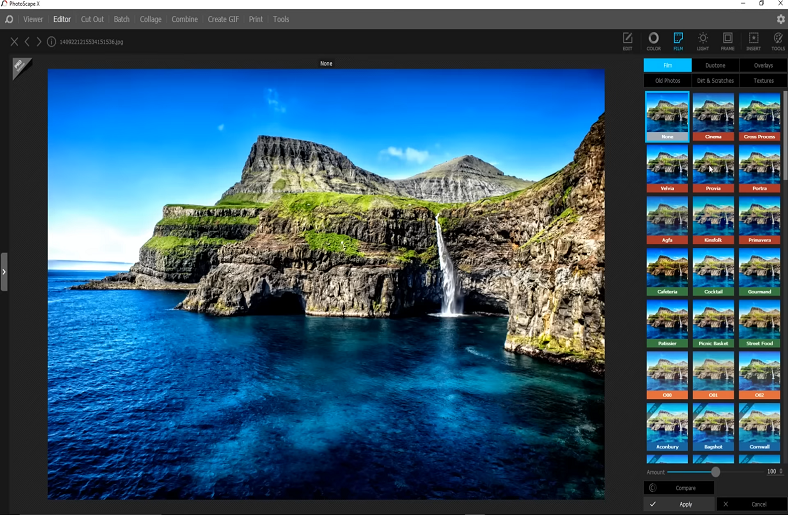Screen dimensions: 788x515
Task: Click the filename 1409221215534151536.jpg
Action: point(91,42)
